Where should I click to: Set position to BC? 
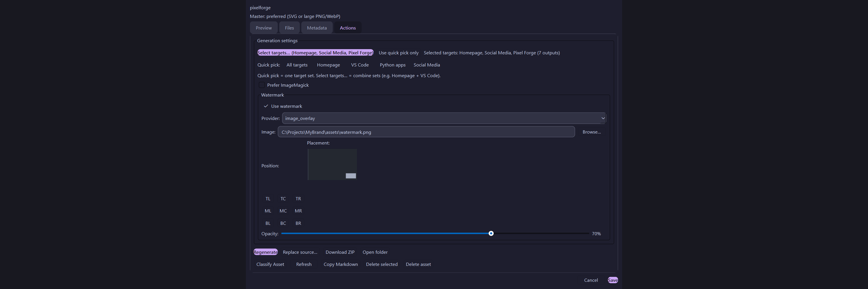[x=283, y=223]
